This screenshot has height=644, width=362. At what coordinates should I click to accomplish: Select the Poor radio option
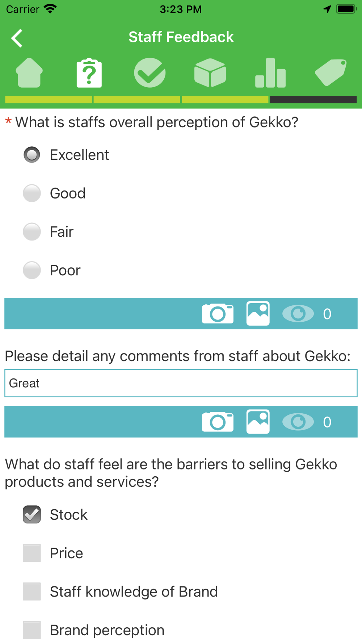32,270
